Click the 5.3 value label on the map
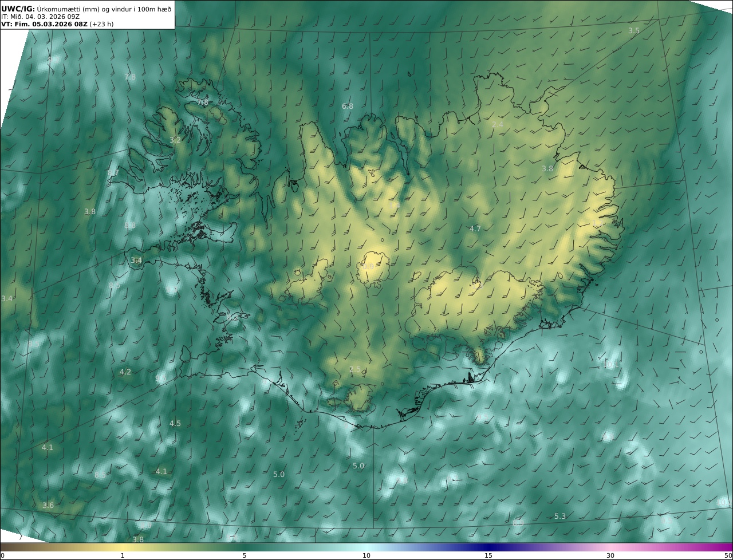Image resolution: width=733 pixels, height=560 pixels. (x=560, y=516)
